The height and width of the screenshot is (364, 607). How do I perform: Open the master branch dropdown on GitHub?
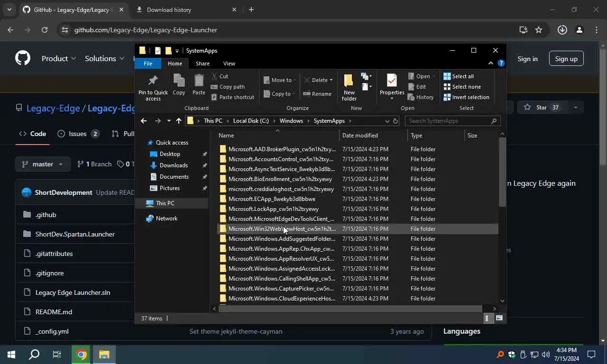pos(43,164)
